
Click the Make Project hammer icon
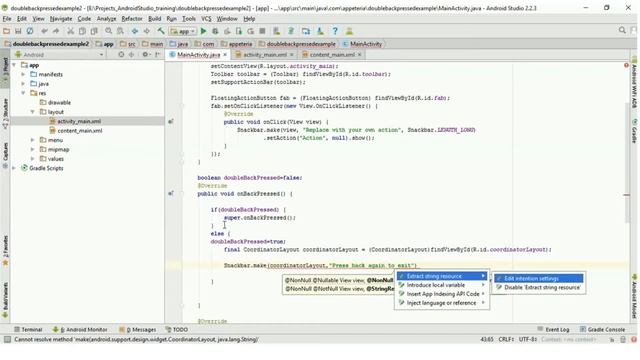pos(161,31)
